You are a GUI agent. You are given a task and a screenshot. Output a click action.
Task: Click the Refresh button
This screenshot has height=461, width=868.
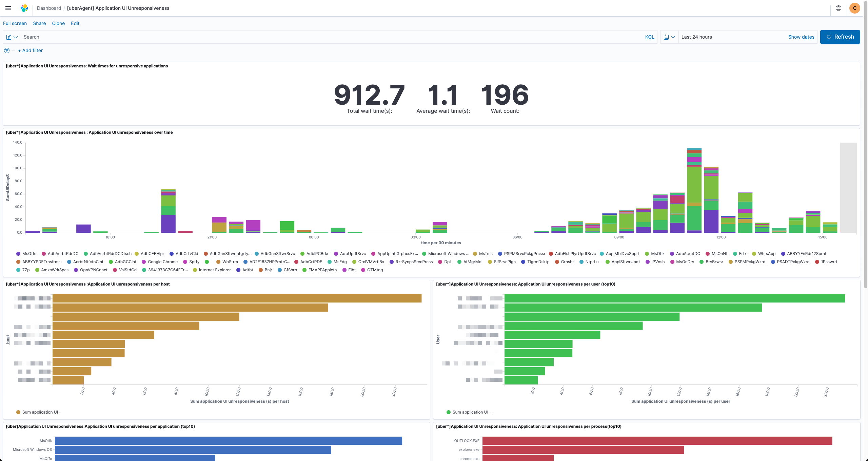pos(840,37)
